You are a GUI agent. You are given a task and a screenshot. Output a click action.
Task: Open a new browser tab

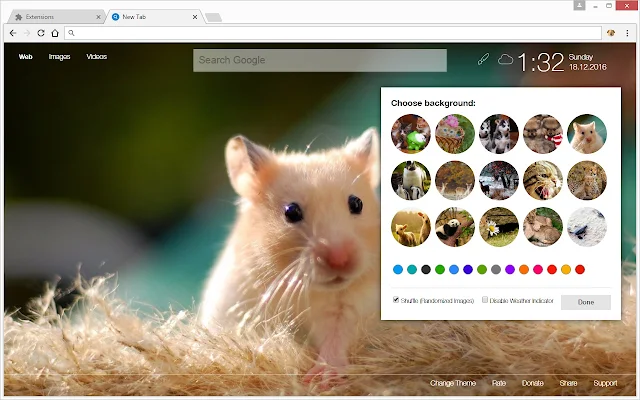213,17
